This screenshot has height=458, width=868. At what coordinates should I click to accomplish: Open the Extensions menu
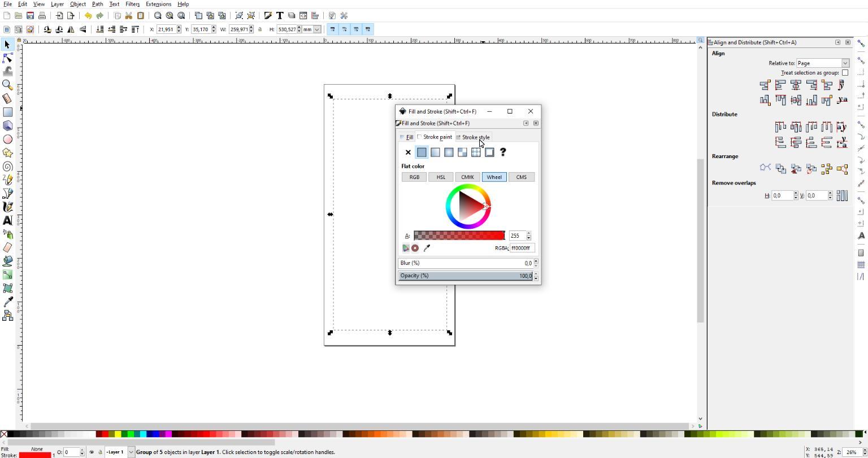[158, 4]
